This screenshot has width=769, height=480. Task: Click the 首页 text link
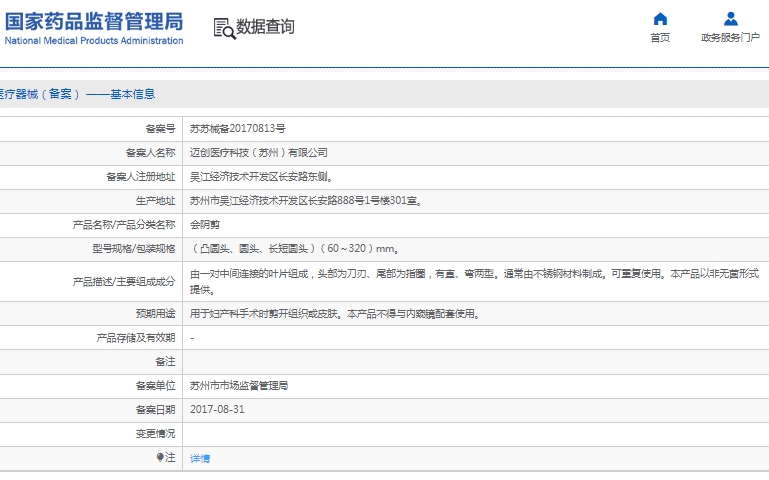(x=660, y=38)
